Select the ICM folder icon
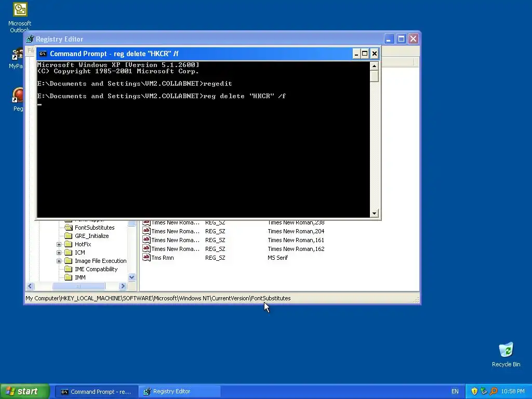Viewport: 532px width, 399px height. click(x=69, y=252)
